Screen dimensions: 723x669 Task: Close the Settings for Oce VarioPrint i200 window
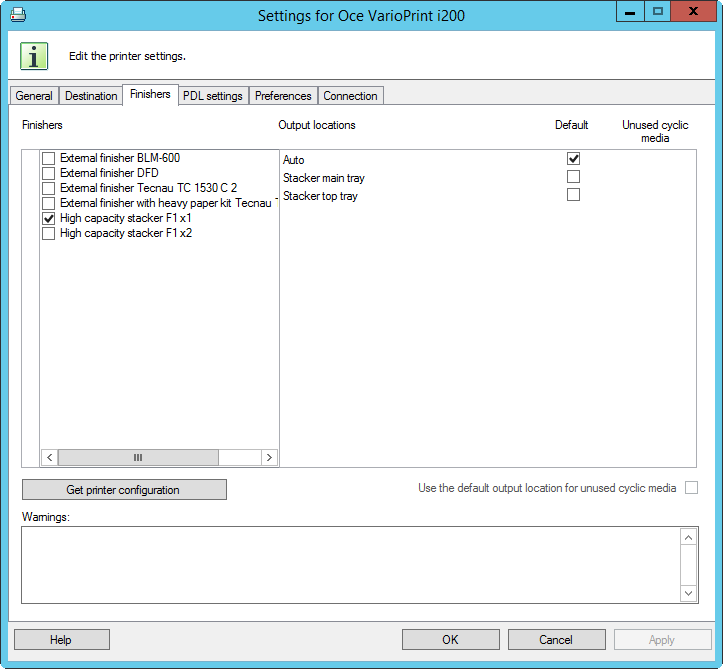coord(693,12)
